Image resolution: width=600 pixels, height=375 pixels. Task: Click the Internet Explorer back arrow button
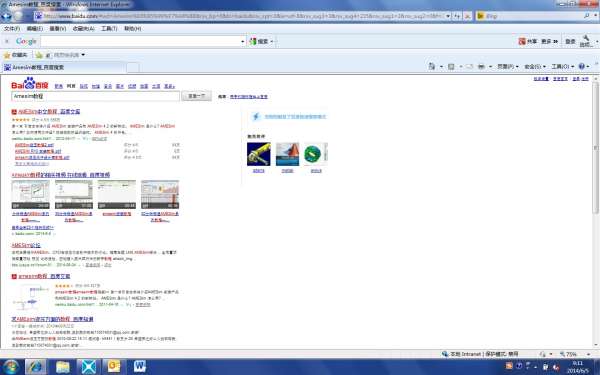pos(6,16)
